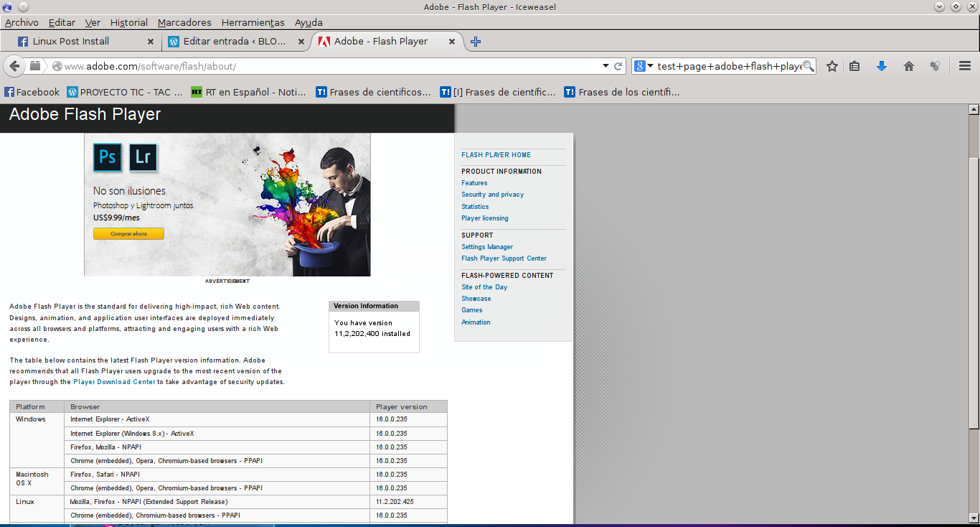
Task: Open a new tab with plus icon
Action: tap(475, 42)
